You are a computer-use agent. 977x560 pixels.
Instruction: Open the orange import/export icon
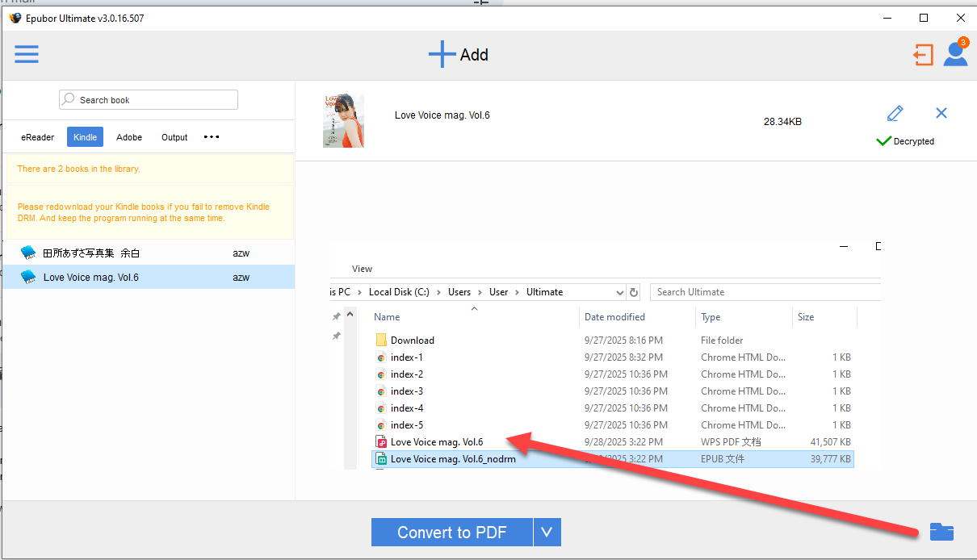click(923, 54)
